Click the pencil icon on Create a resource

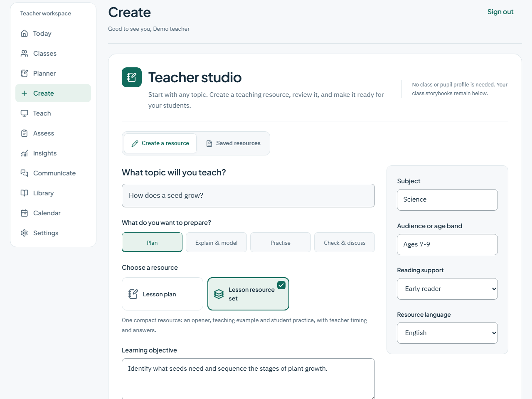[135, 143]
